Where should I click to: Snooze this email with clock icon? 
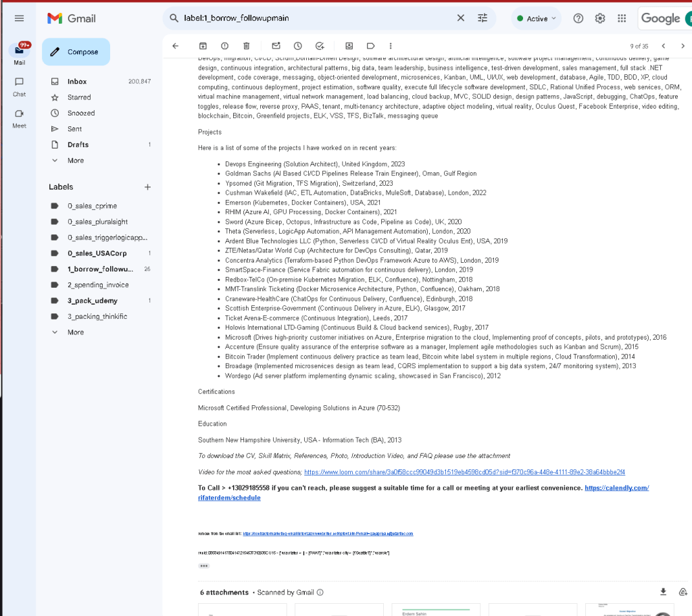[298, 46]
